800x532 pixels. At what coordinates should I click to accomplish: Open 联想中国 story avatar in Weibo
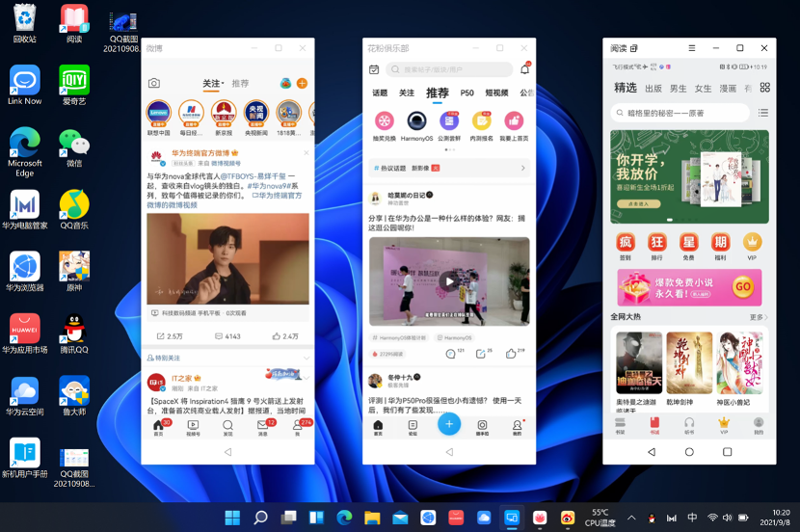[159, 113]
